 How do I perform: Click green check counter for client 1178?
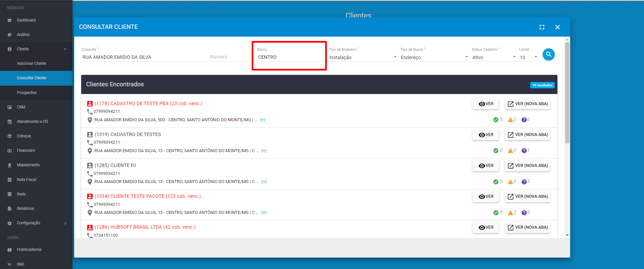click(x=498, y=120)
